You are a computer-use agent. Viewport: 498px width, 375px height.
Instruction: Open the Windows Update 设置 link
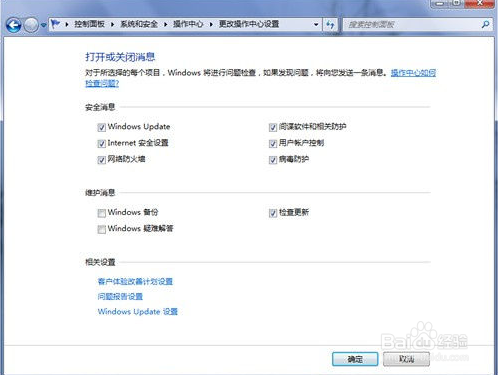point(138,312)
